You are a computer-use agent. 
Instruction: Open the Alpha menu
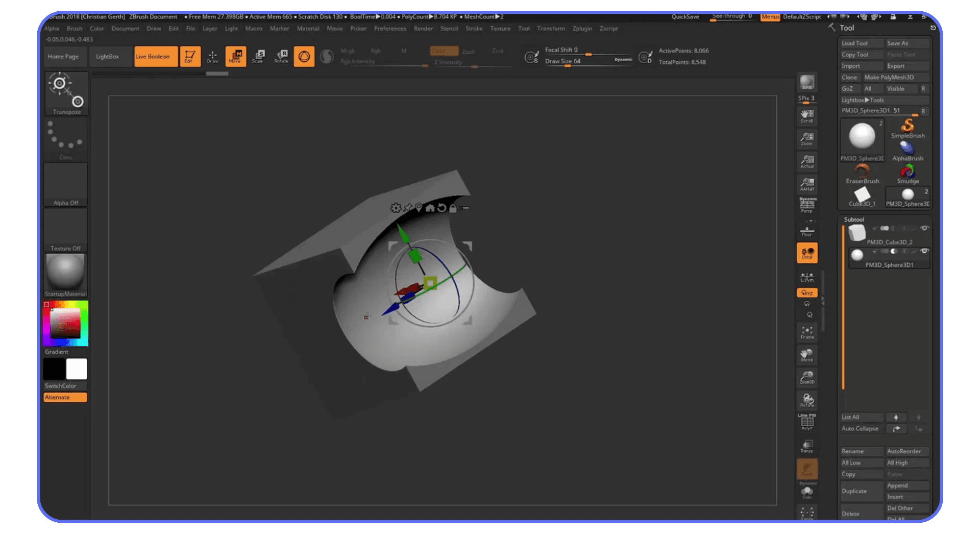52,29
